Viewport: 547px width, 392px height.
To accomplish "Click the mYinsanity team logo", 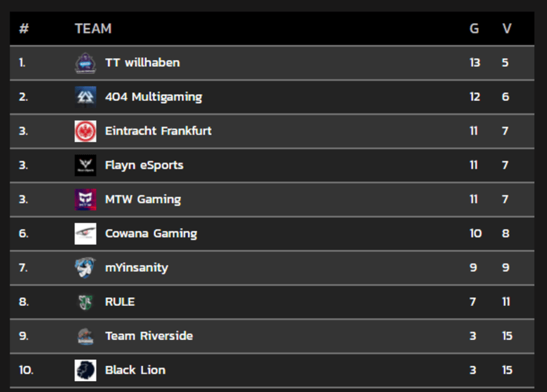I will click(x=85, y=268).
